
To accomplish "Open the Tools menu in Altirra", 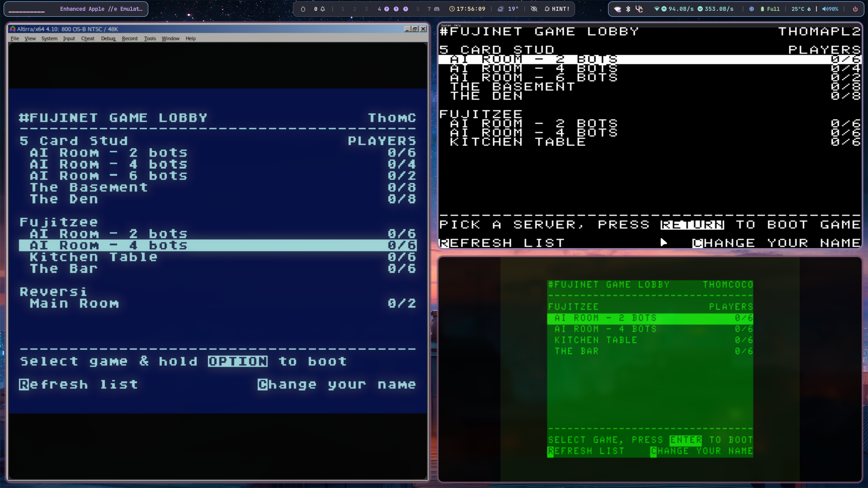I will click(x=150, y=38).
